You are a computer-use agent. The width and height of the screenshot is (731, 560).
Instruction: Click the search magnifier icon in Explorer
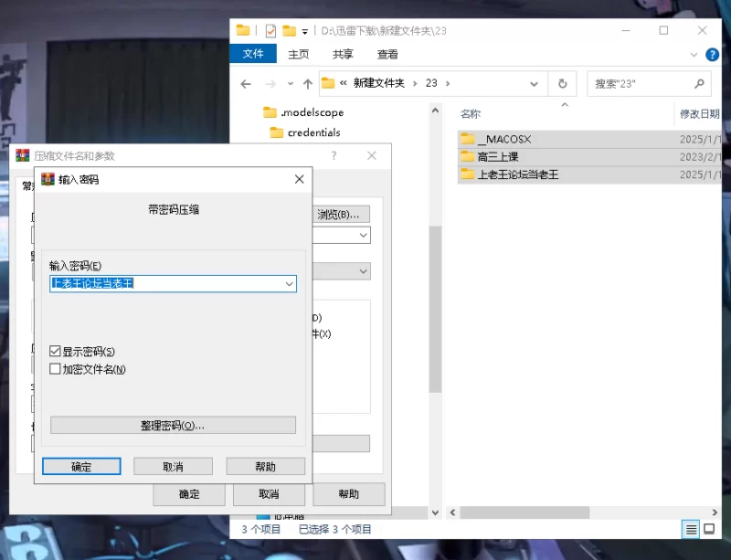coord(699,84)
